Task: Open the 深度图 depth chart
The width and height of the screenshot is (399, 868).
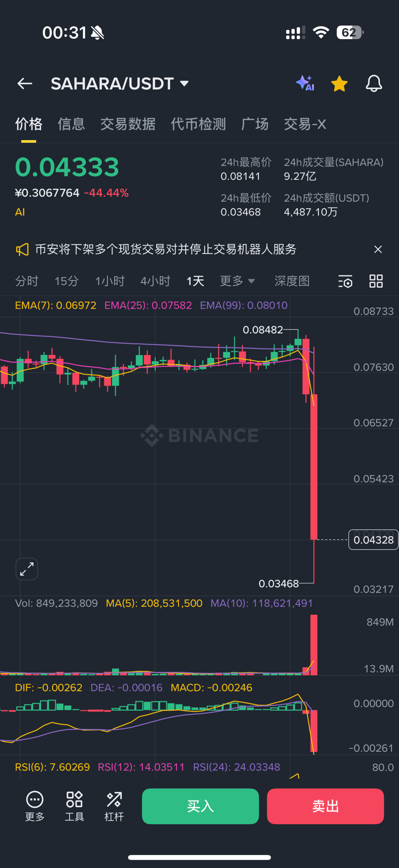Action: pos(292,281)
